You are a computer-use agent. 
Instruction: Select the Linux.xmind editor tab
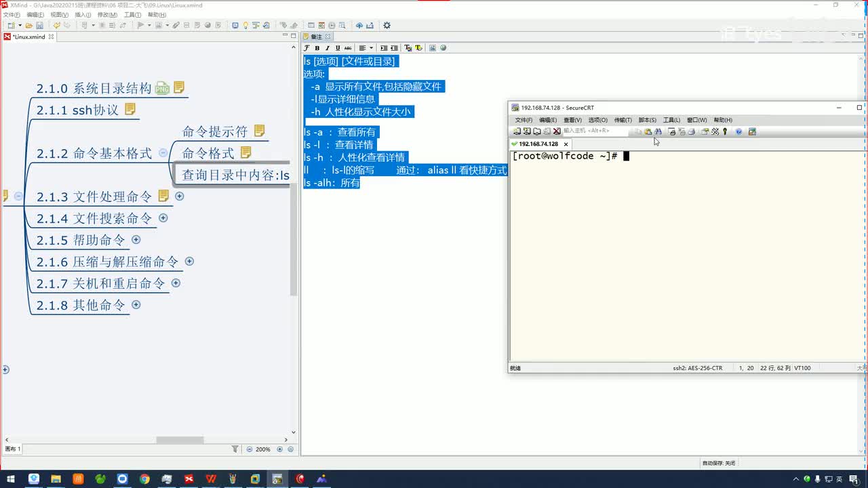28,37
